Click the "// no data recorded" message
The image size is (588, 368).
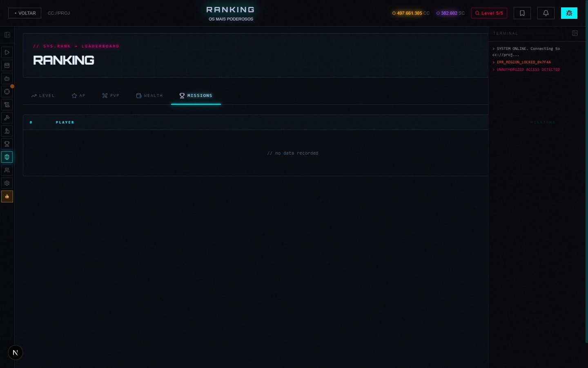pos(293,153)
